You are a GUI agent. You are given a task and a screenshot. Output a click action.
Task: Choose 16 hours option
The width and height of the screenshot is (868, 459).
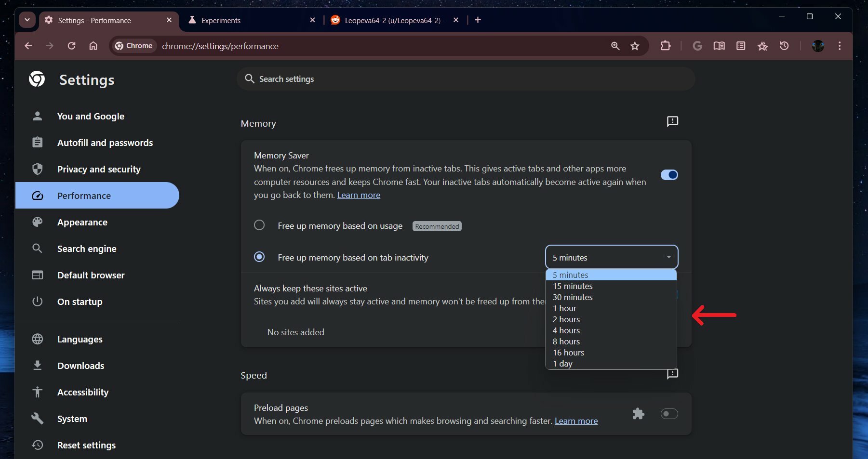point(611,353)
